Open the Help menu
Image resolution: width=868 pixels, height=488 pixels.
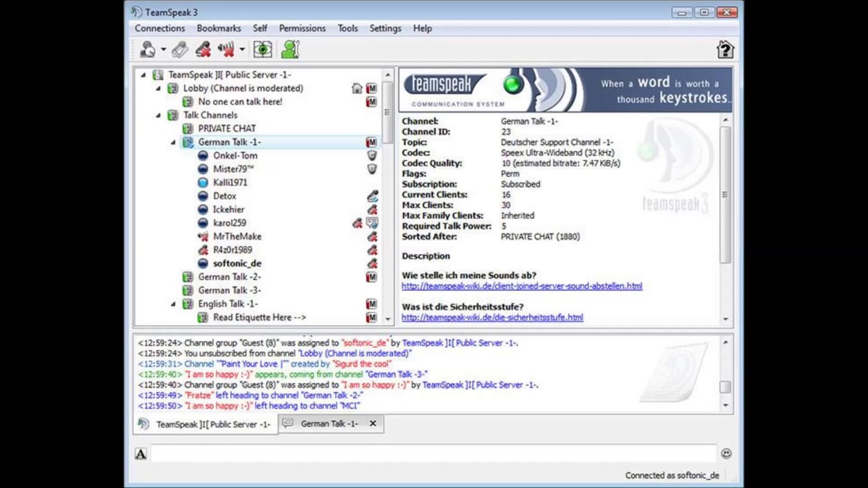[422, 28]
